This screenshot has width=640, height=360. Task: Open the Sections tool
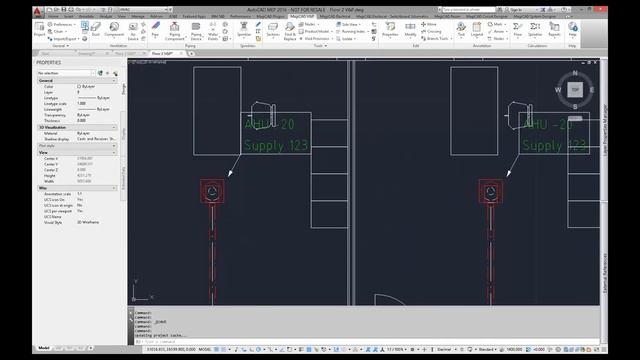(273, 30)
